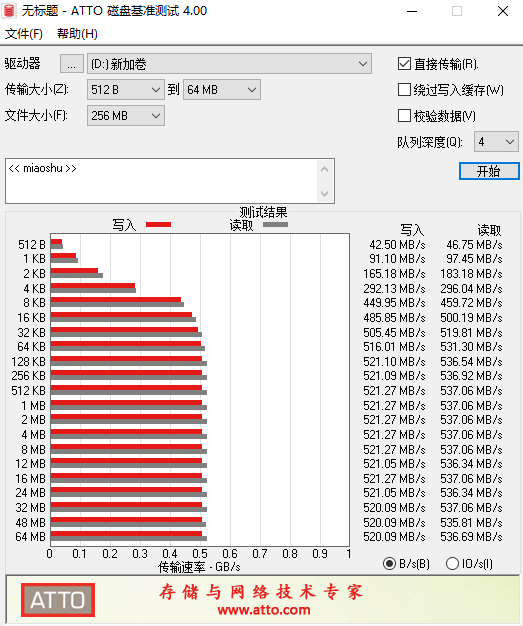Click the red write legend marker
This screenshot has height=626, width=523.
click(158, 224)
